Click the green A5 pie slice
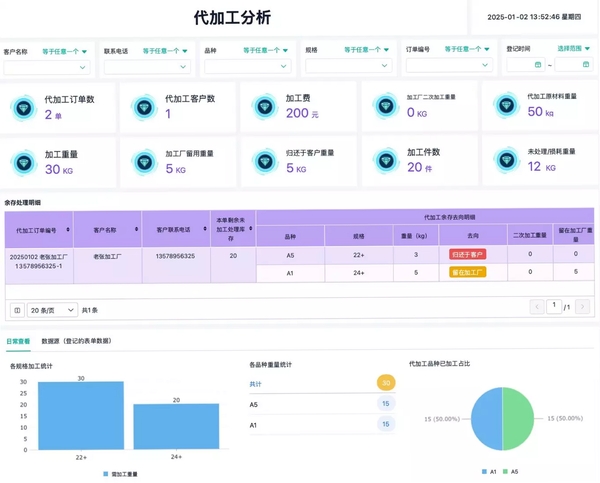 pos(518,419)
